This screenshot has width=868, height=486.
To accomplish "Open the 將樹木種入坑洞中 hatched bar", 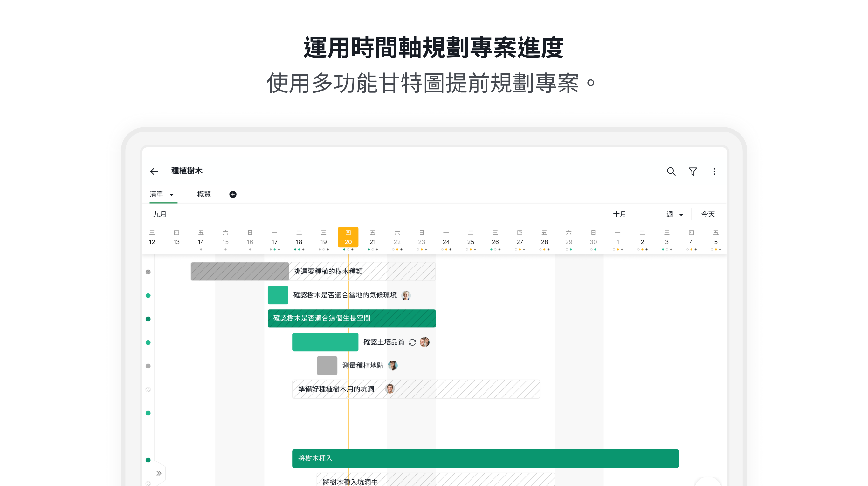I will point(436,480).
